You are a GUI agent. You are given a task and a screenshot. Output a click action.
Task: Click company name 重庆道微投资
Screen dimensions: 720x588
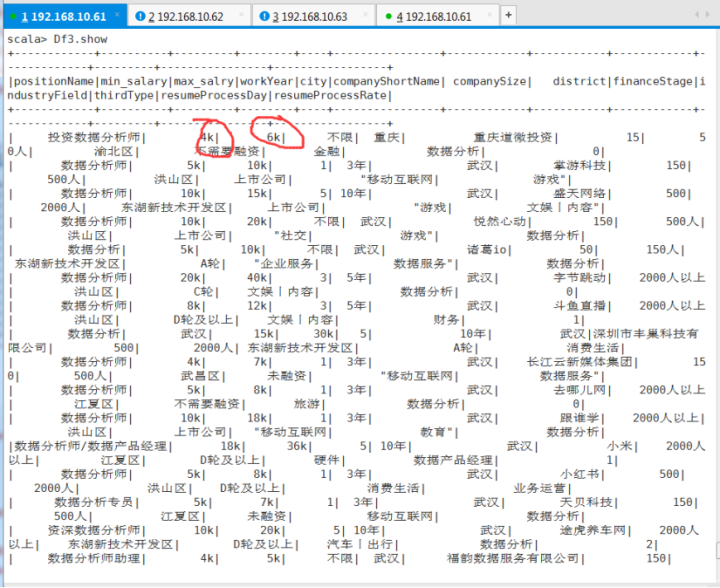pyautogui.click(x=513, y=137)
